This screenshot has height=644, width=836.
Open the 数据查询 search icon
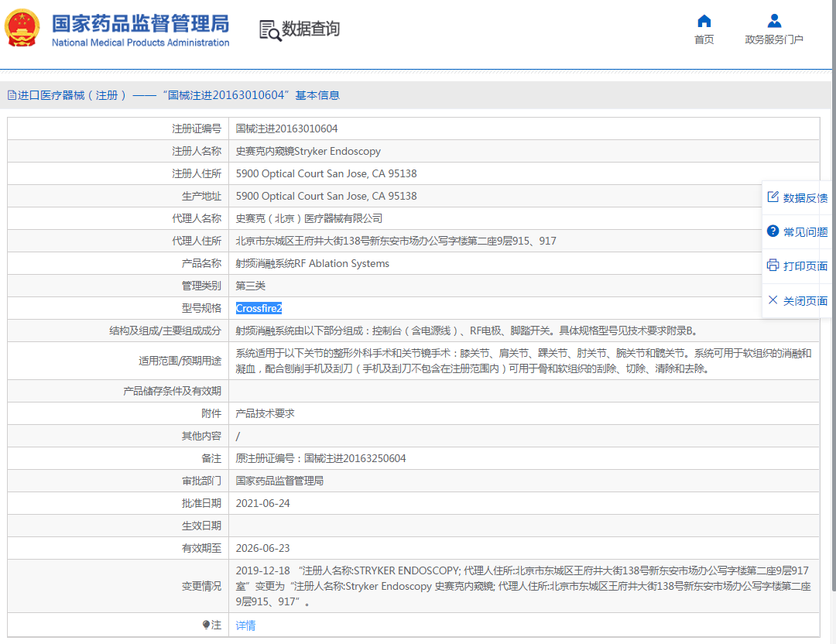point(270,30)
